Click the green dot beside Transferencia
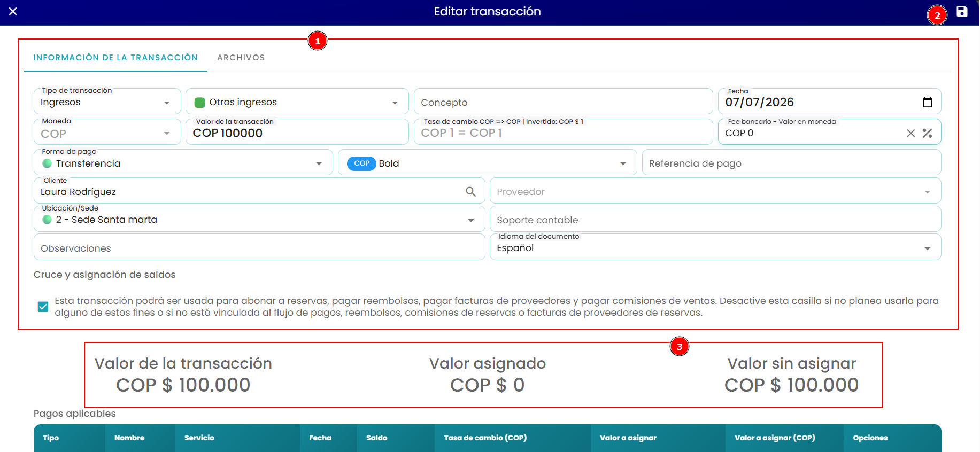This screenshot has height=452, width=980. pos(47,163)
